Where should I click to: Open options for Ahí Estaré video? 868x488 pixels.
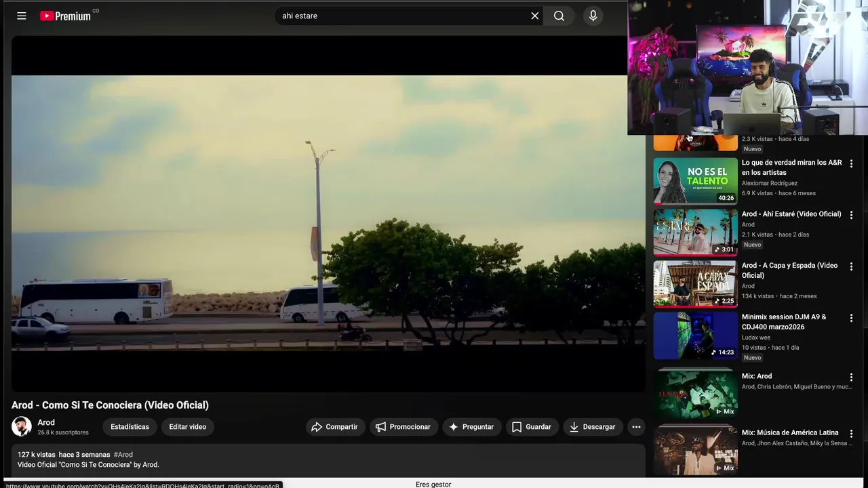click(x=851, y=216)
